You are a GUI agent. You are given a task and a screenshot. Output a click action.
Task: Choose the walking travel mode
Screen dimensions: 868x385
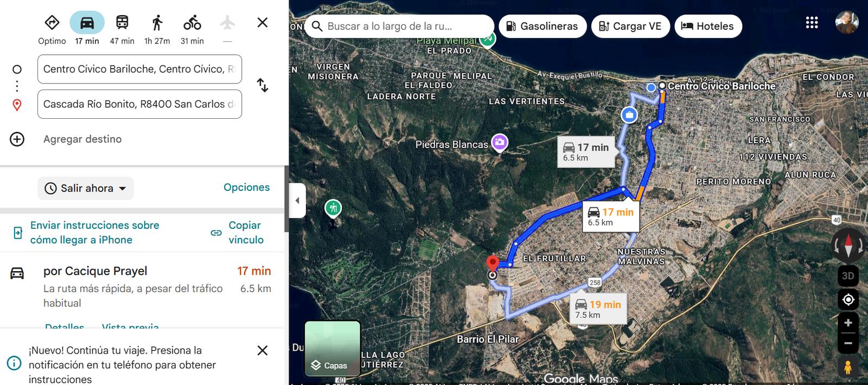157,23
